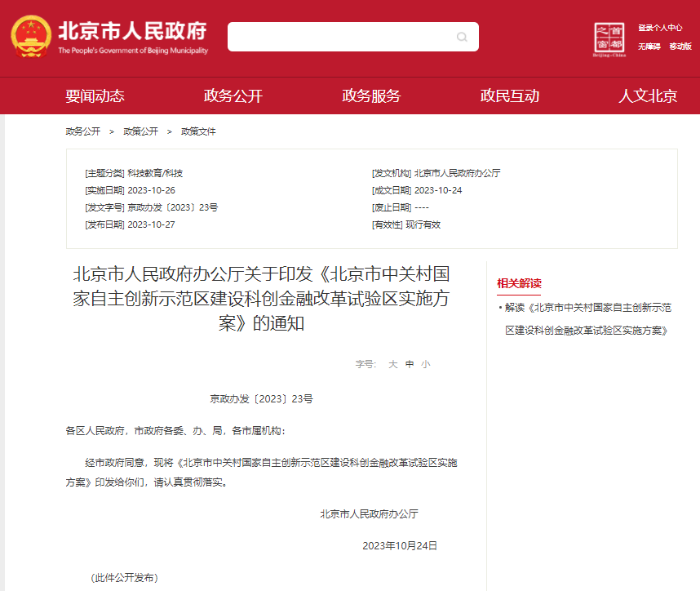Open the 人文北京 navigation menu
Viewport: 700px width, 591px height.
[648, 96]
